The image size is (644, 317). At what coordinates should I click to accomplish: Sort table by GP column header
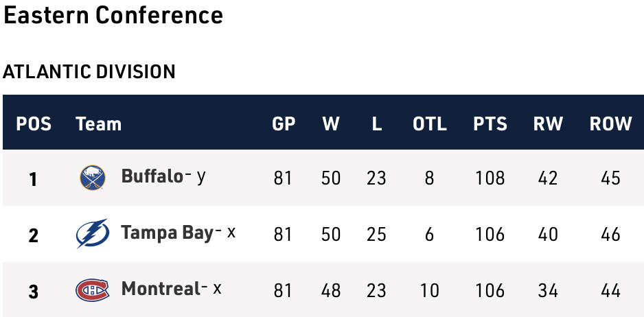(x=284, y=124)
